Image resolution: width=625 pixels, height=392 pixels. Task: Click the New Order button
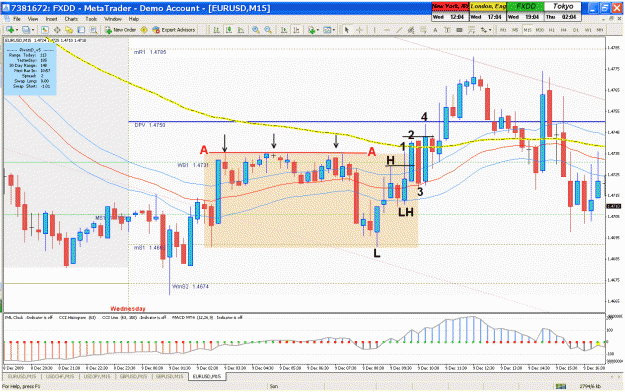pyautogui.click(x=120, y=30)
